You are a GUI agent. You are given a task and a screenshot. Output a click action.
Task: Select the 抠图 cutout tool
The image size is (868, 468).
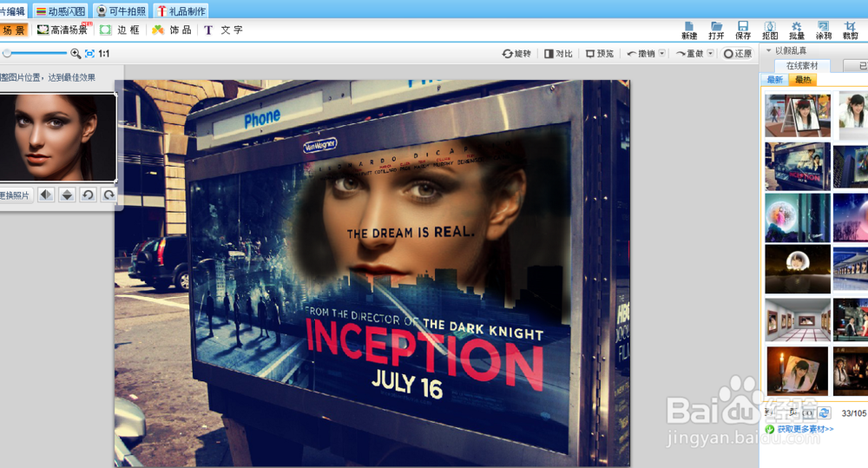click(x=770, y=30)
